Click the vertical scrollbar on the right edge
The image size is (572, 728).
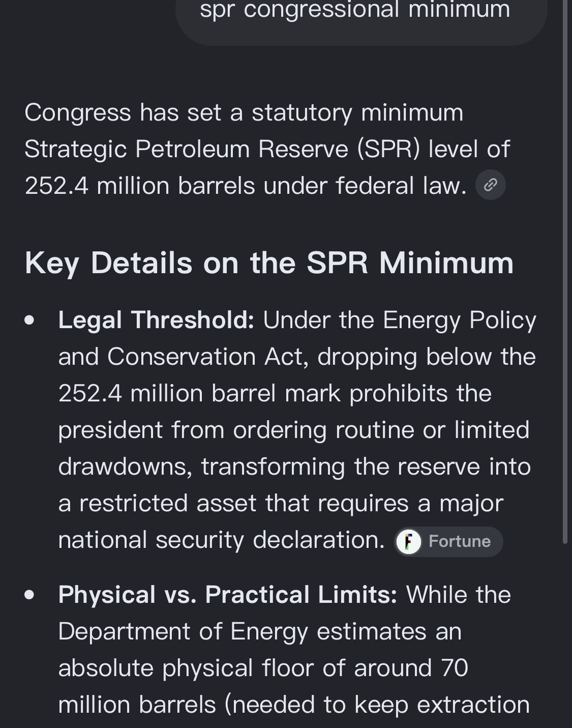565,272
